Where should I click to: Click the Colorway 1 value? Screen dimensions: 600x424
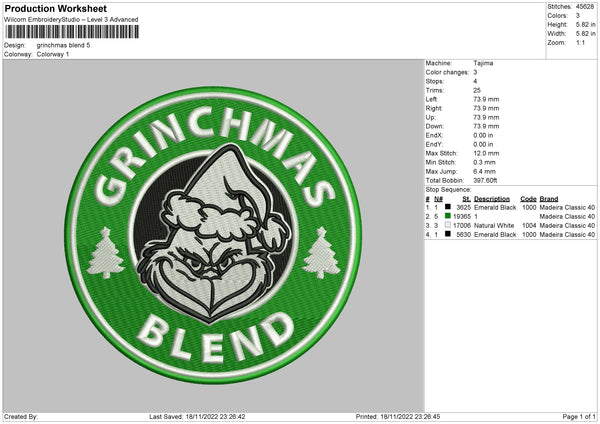pos(53,54)
